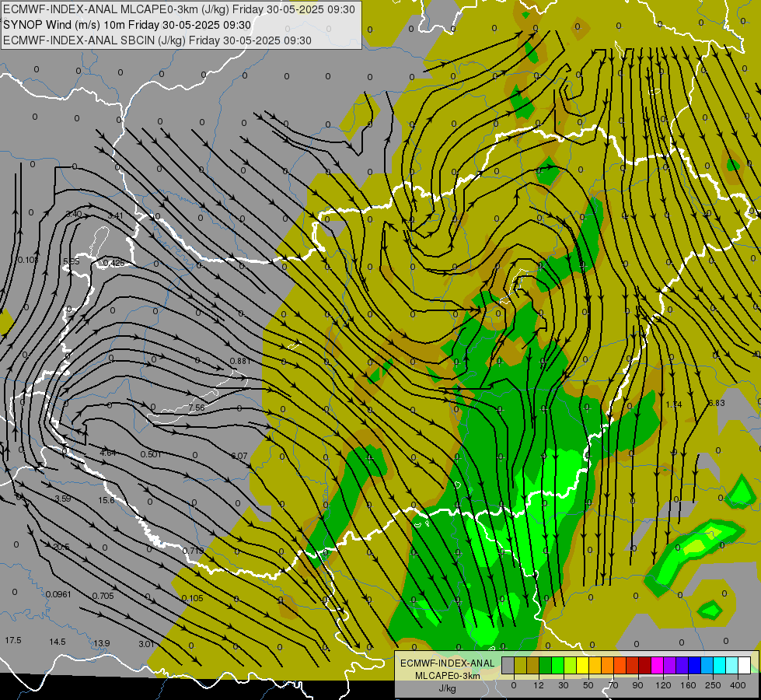Pick the yellow swatch in the legend
This screenshot has width=761, height=700.
pos(582,665)
